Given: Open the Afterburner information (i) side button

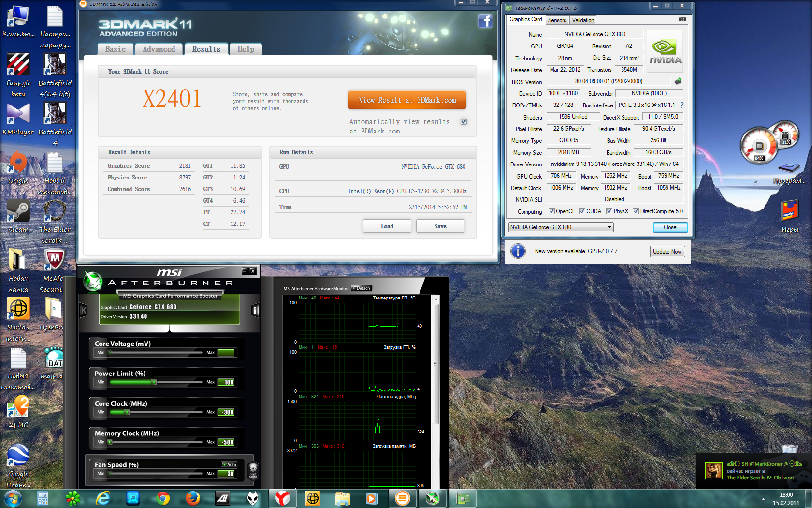Looking at the screenshot, I should 256,310.
